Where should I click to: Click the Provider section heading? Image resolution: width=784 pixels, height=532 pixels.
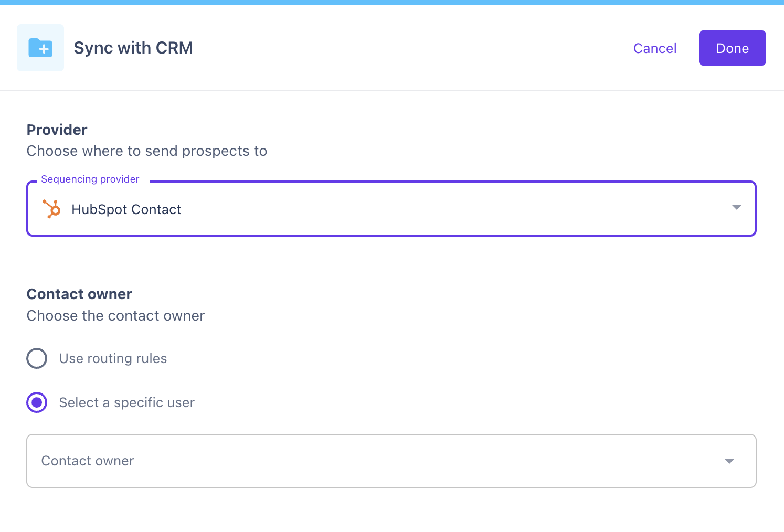click(57, 130)
